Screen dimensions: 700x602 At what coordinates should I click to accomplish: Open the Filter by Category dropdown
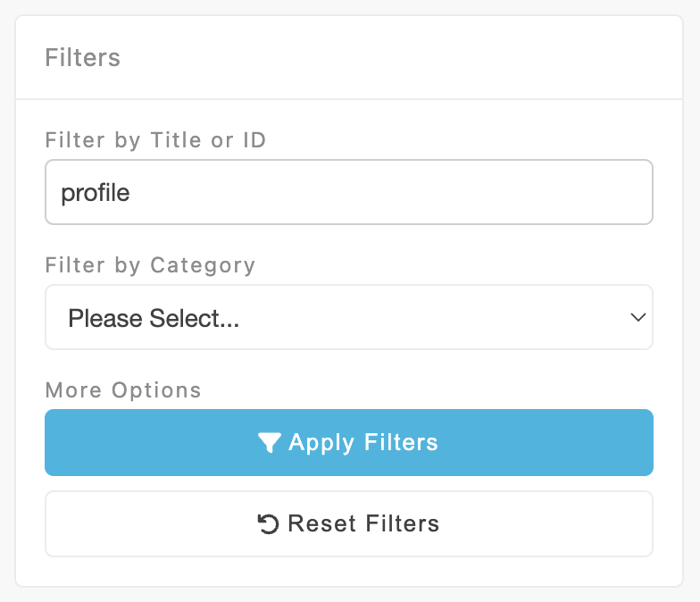pos(348,317)
